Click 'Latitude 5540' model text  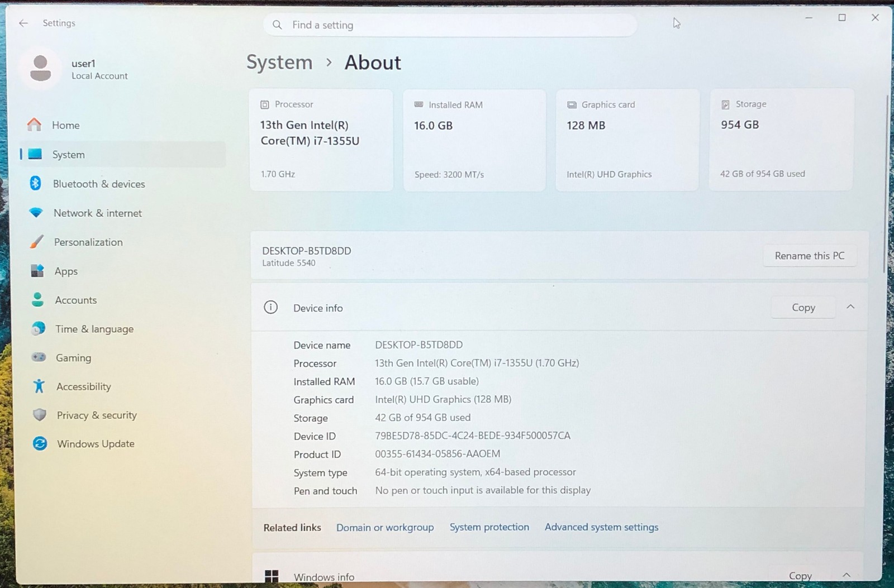[x=289, y=263]
